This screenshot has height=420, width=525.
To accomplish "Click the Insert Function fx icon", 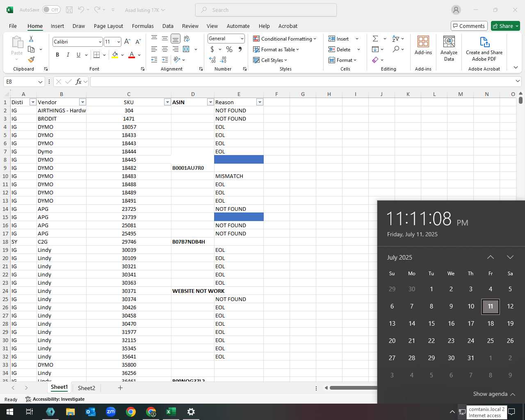I will coord(78,82).
